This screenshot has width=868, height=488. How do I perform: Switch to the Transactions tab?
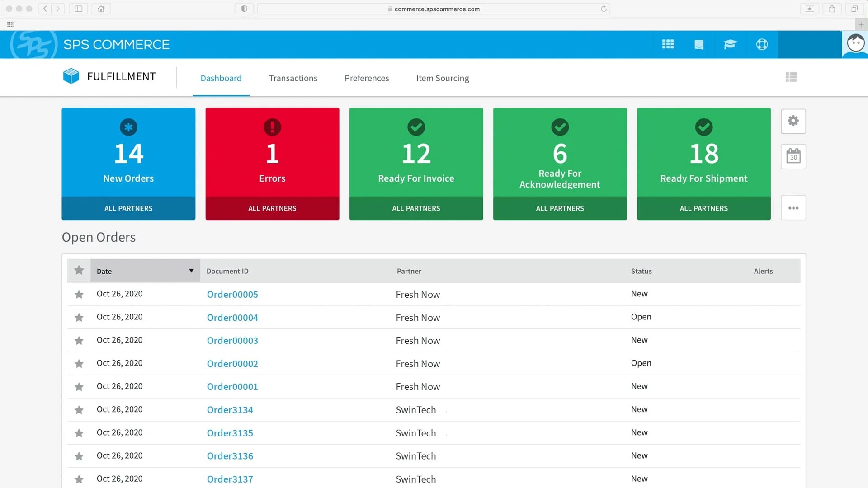tap(293, 78)
